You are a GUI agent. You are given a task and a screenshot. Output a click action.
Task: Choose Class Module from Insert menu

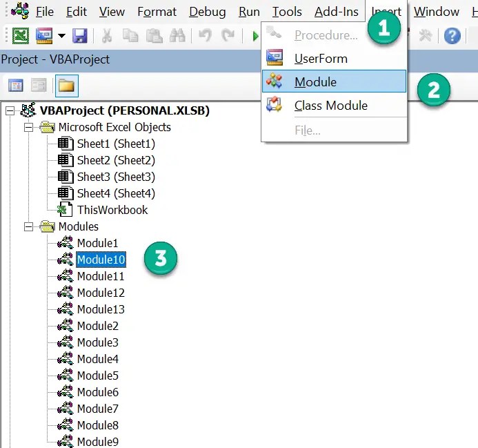pyautogui.click(x=334, y=106)
